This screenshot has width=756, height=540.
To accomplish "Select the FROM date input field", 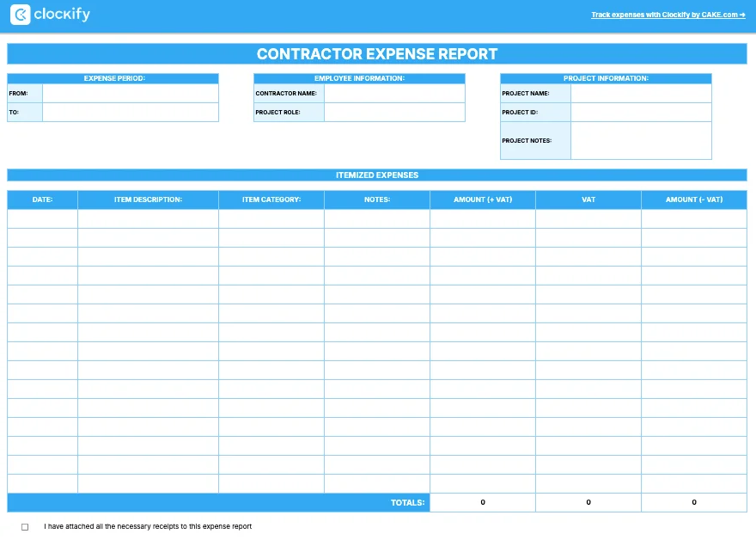I will pyautogui.click(x=131, y=93).
